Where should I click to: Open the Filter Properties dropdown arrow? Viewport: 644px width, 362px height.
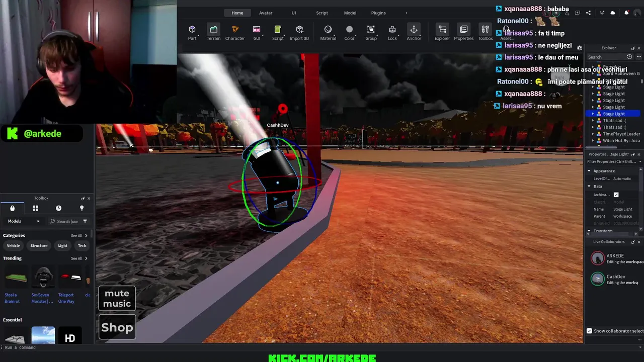pyautogui.click(x=640, y=161)
